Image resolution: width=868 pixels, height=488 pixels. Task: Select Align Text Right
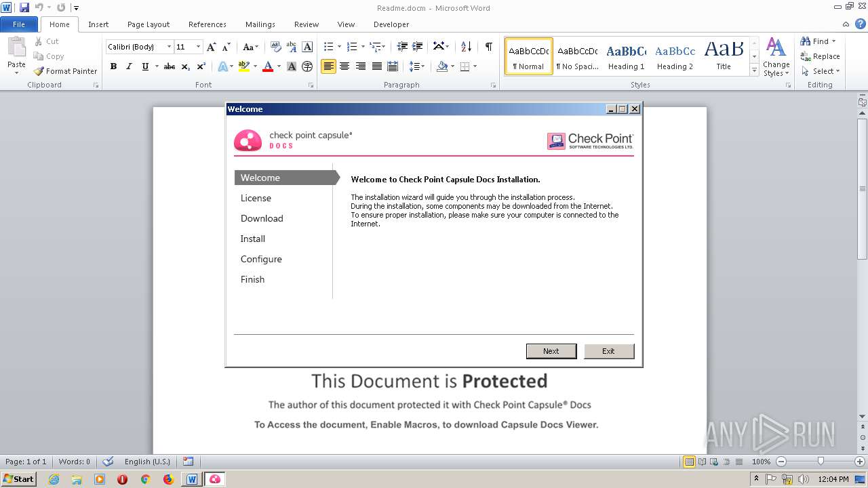click(360, 66)
